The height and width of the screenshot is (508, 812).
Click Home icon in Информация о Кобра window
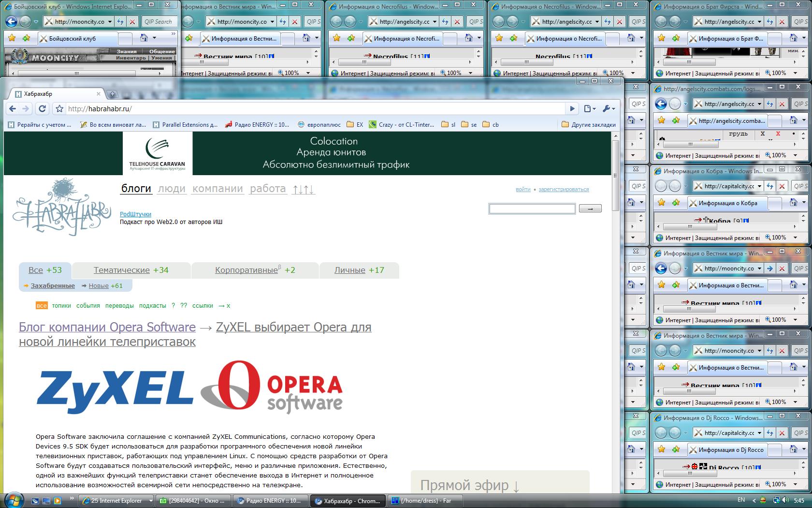tap(793, 203)
